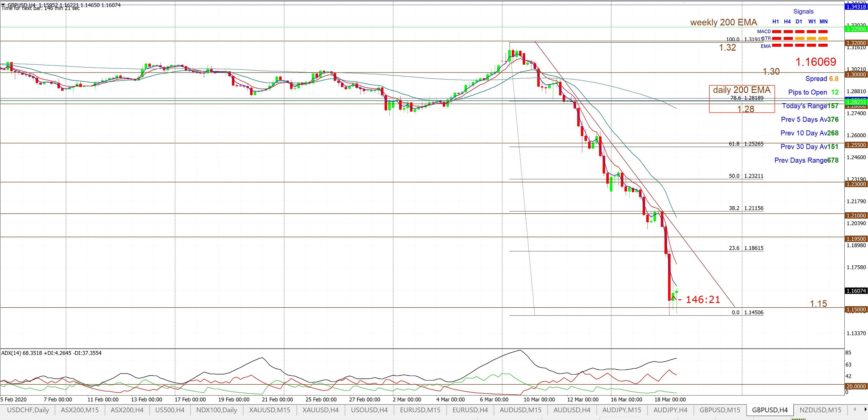Open the AUDUSD,M15 tab
The image size is (868, 420).
520,410
